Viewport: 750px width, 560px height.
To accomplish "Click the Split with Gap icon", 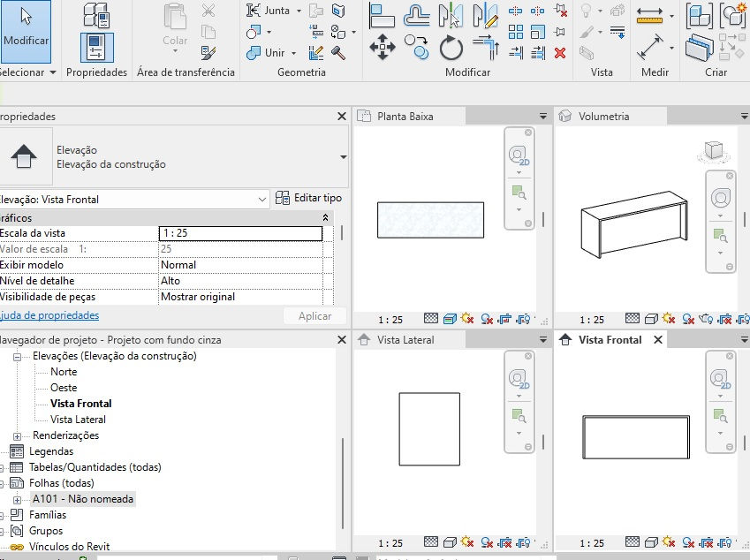I will pyautogui.click(x=538, y=11).
